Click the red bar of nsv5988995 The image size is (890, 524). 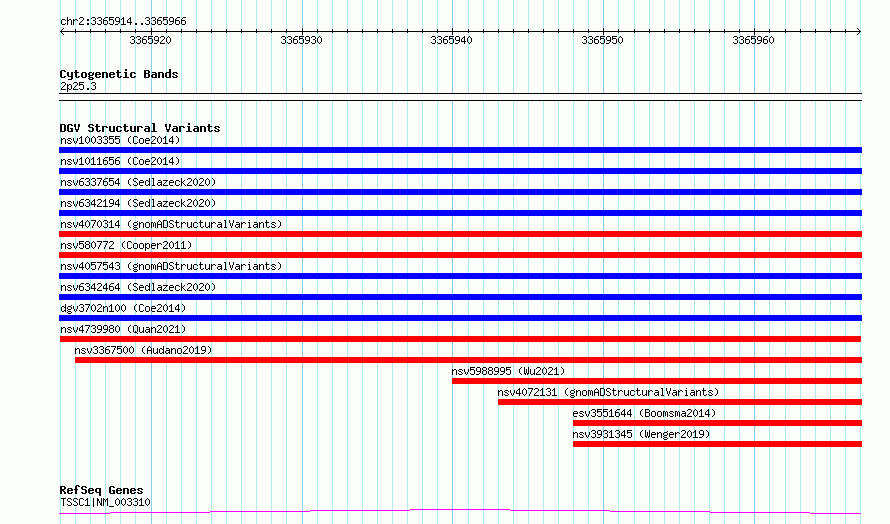657,381
